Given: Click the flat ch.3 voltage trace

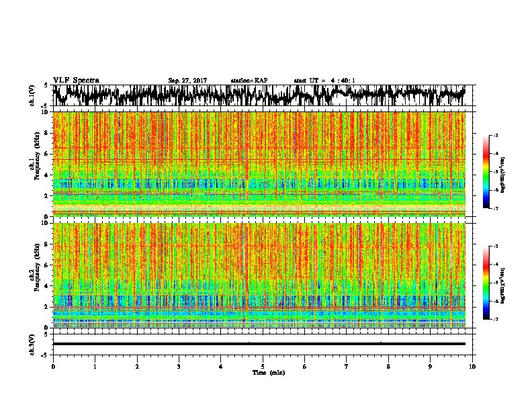Looking at the screenshot, I should 259,344.
